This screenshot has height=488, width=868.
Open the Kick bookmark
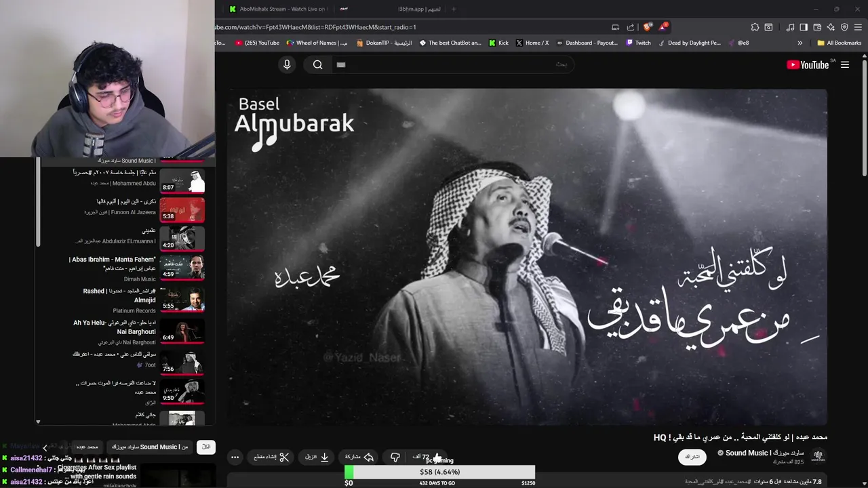pos(498,43)
